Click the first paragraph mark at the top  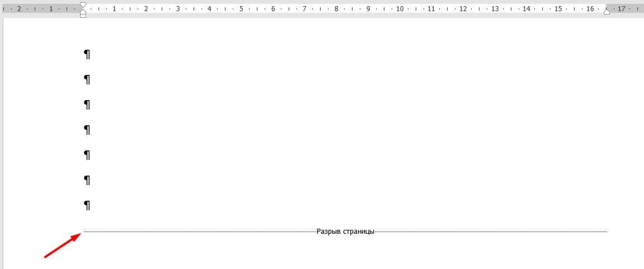87,54
